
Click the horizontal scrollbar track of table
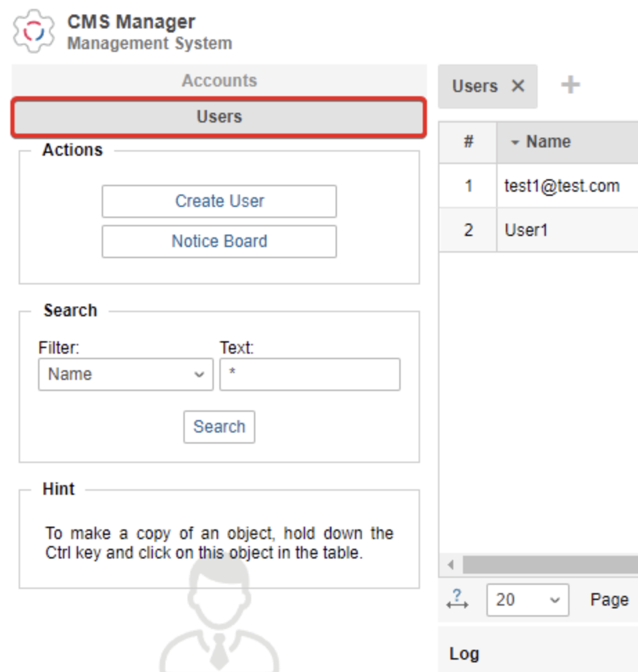tap(550, 565)
